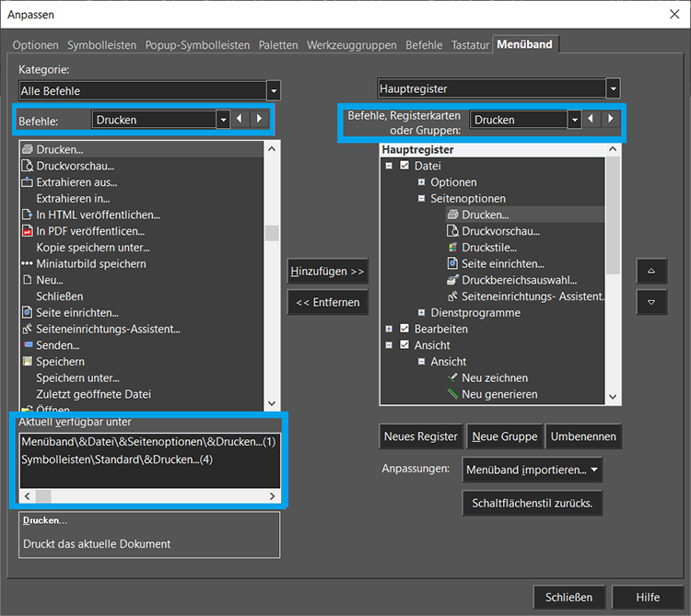Click the Senden envelope icon
The image size is (691, 616).
28,344
